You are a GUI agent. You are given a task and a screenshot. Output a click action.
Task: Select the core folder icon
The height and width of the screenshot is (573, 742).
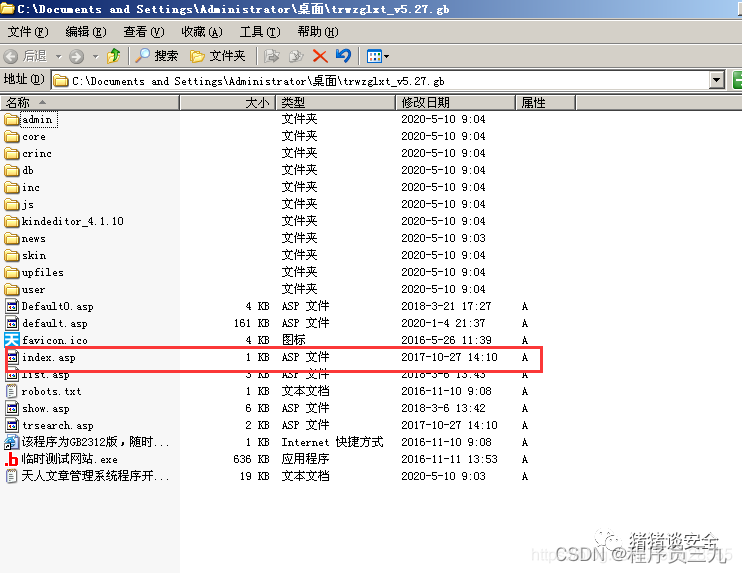12,136
